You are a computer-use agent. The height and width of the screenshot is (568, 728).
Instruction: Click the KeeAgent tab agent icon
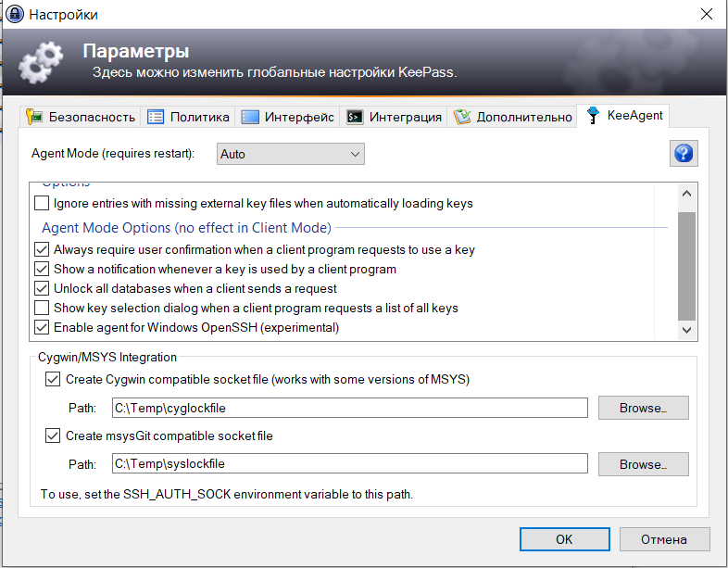click(593, 116)
